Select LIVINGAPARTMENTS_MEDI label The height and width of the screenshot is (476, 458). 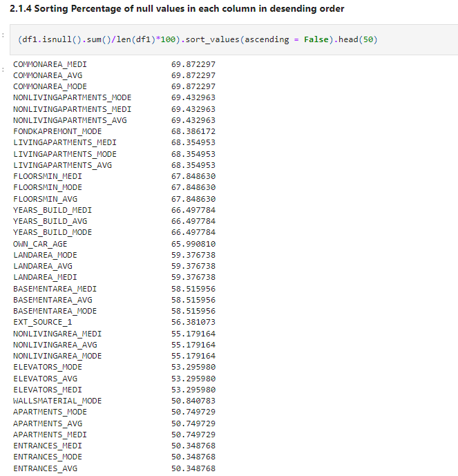coord(65,142)
